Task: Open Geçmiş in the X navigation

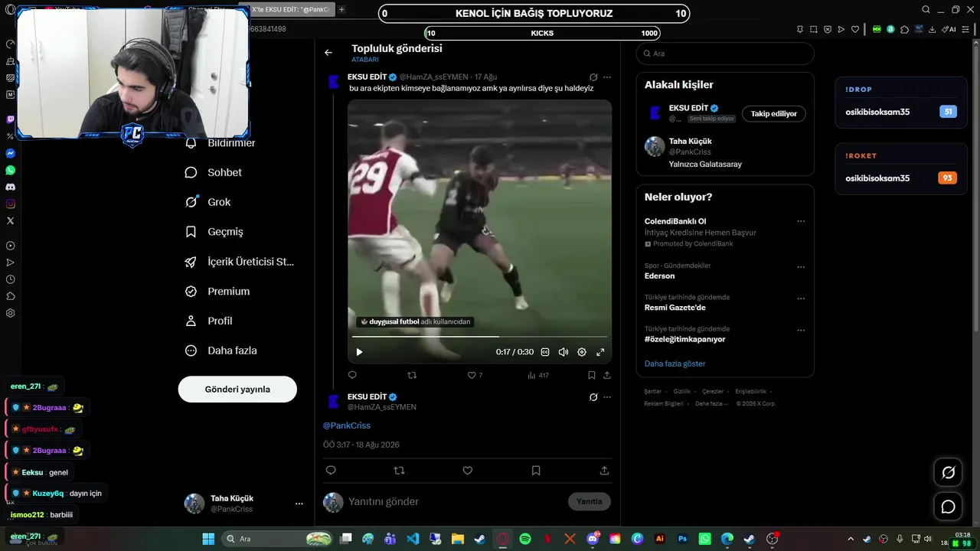Action: [214, 231]
